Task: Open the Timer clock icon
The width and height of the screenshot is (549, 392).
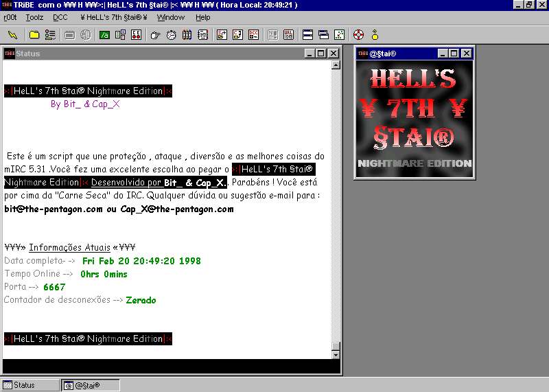Action: coord(171,34)
